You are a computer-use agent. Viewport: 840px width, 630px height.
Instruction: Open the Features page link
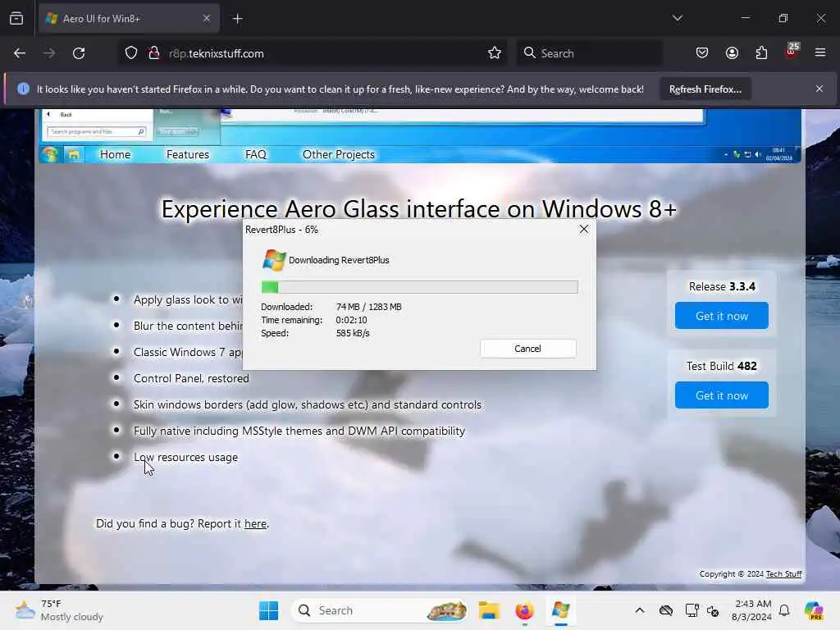click(x=188, y=154)
